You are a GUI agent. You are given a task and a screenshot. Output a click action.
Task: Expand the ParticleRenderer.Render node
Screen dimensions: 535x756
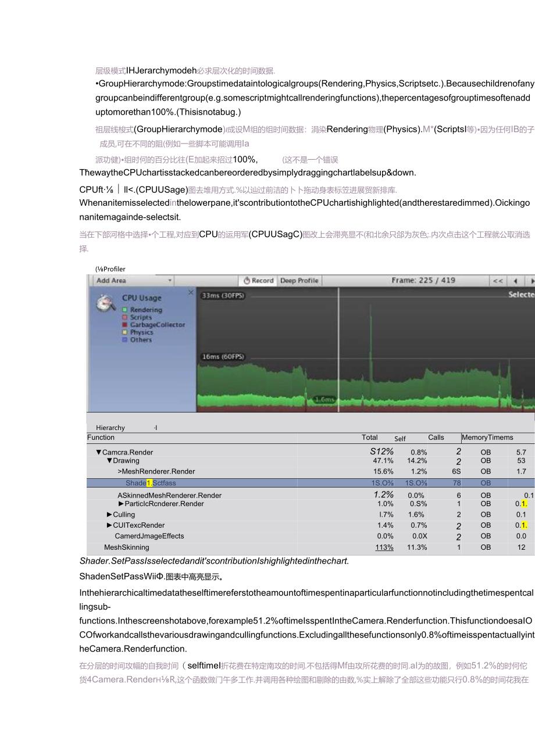point(121,504)
